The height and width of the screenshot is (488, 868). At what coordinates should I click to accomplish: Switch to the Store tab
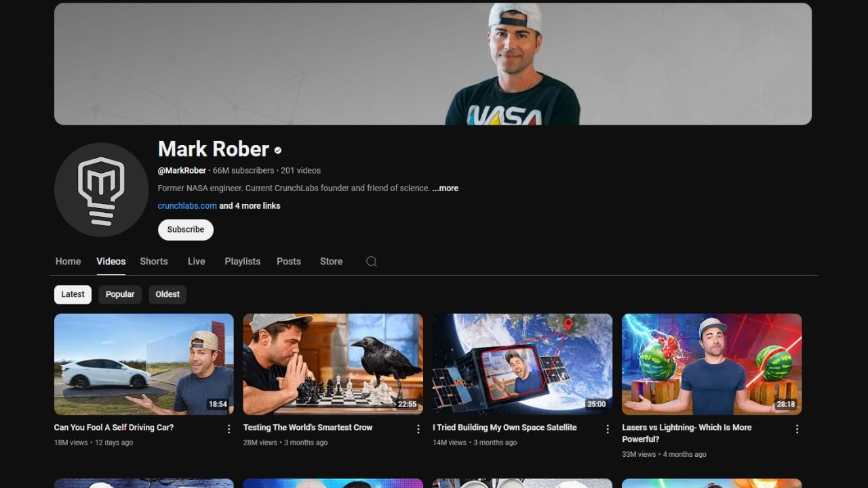click(x=332, y=262)
